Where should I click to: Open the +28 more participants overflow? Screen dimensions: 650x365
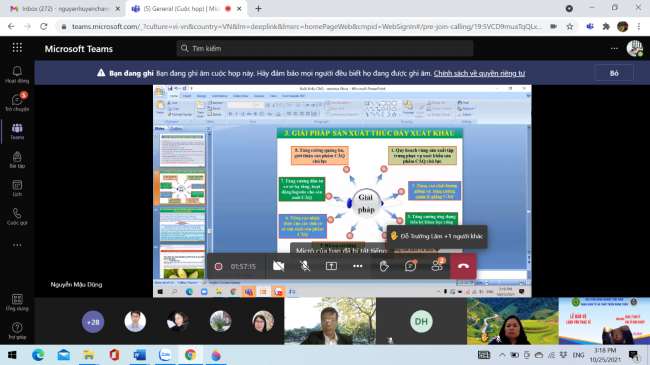93,322
